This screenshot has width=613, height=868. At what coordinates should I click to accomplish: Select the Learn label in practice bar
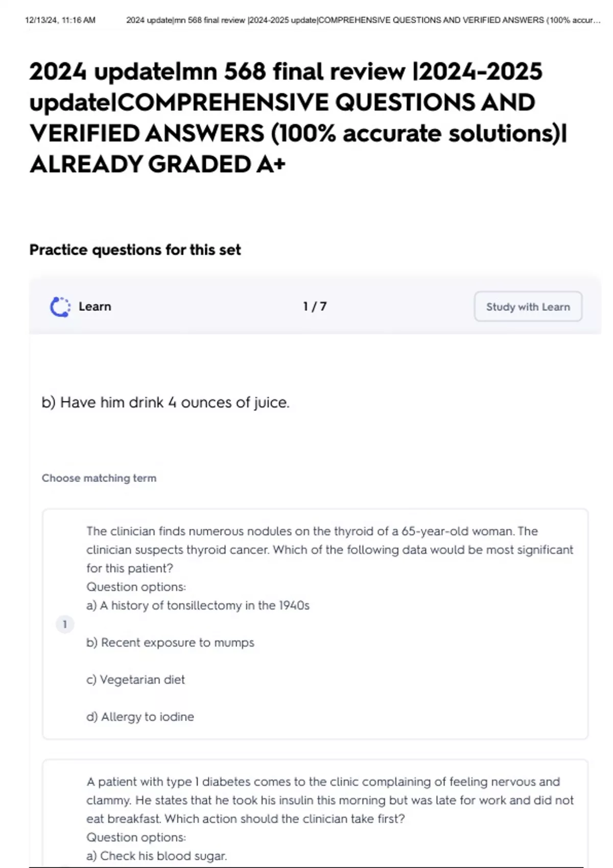(x=95, y=306)
